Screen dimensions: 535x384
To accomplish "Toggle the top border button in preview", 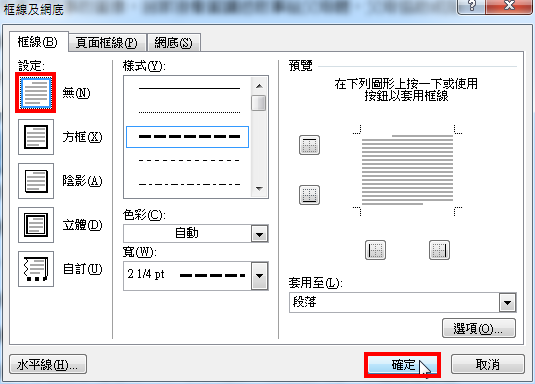I will pyautogui.click(x=309, y=145).
